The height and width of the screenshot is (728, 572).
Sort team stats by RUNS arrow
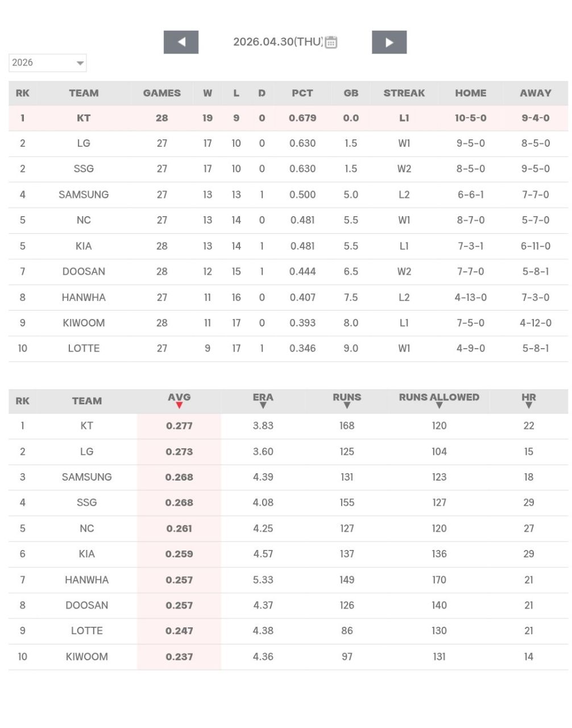pos(347,406)
